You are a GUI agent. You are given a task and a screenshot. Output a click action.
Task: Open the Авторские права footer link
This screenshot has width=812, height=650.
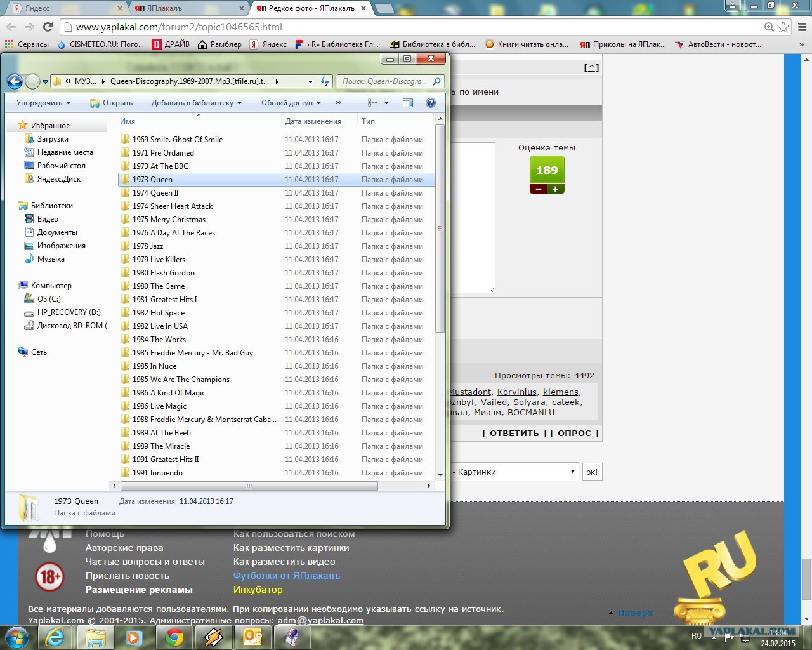click(x=124, y=548)
